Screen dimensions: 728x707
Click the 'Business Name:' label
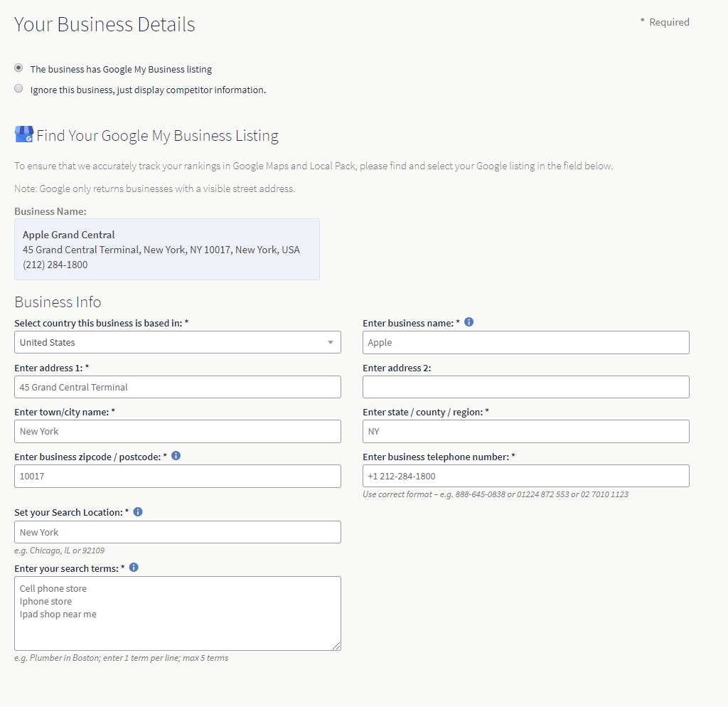(x=50, y=211)
